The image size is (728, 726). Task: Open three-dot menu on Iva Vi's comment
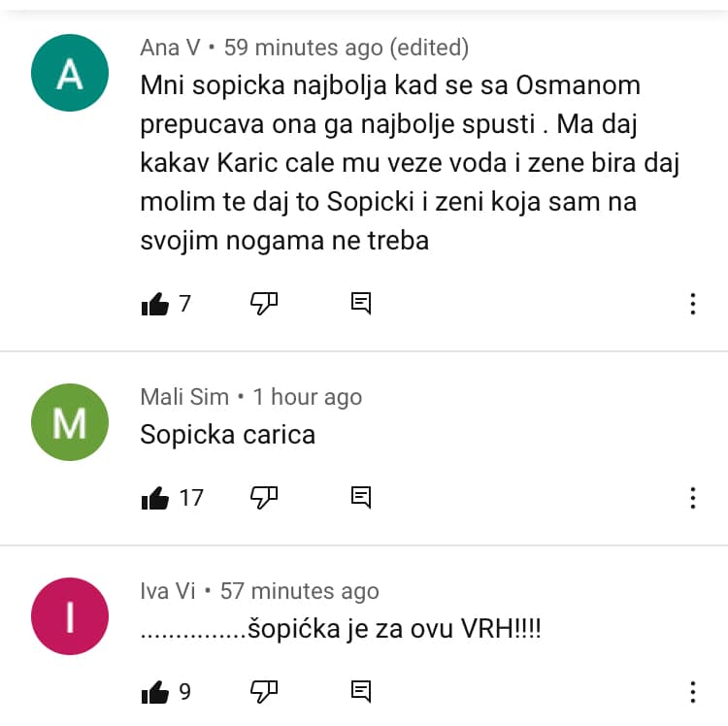[x=693, y=692]
